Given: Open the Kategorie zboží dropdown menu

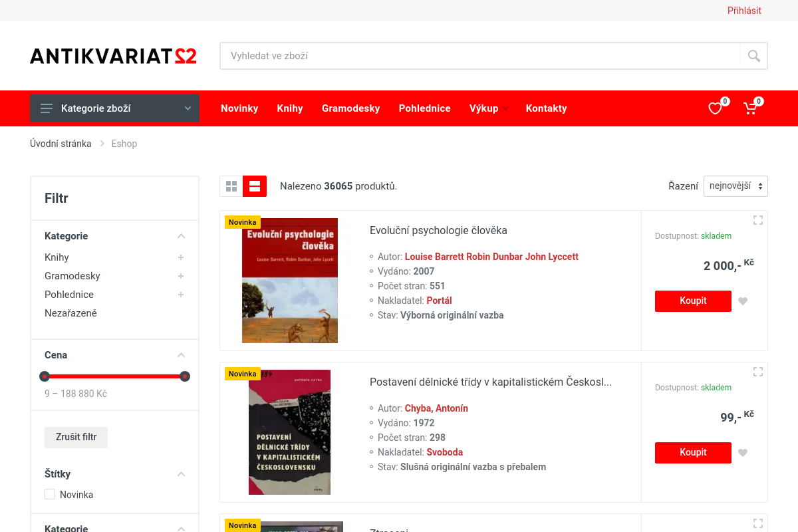Looking at the screenshot, I should click(x=114, y=108).
